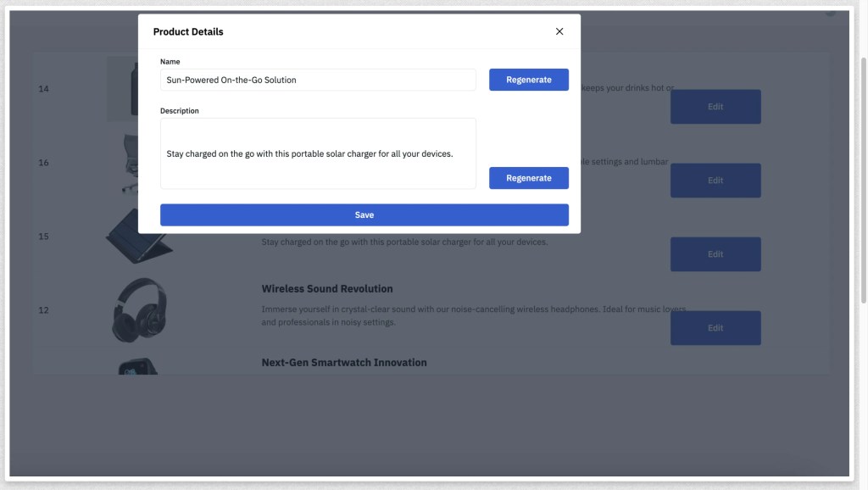Select row number 14
The width and height of the screenshot is (868, 490).
point(44,88)
